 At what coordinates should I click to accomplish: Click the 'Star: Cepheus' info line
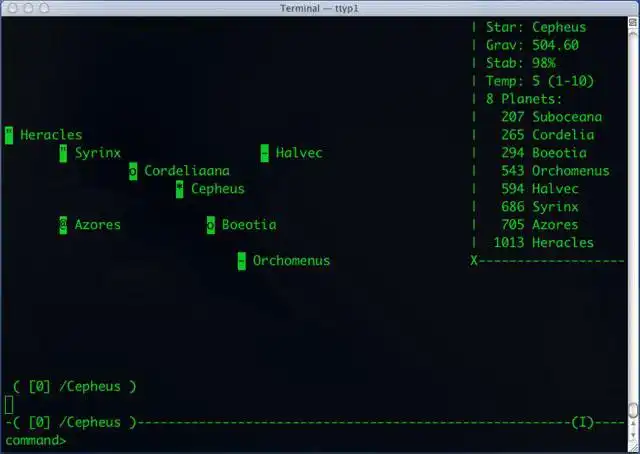click(x=536, y=27)
